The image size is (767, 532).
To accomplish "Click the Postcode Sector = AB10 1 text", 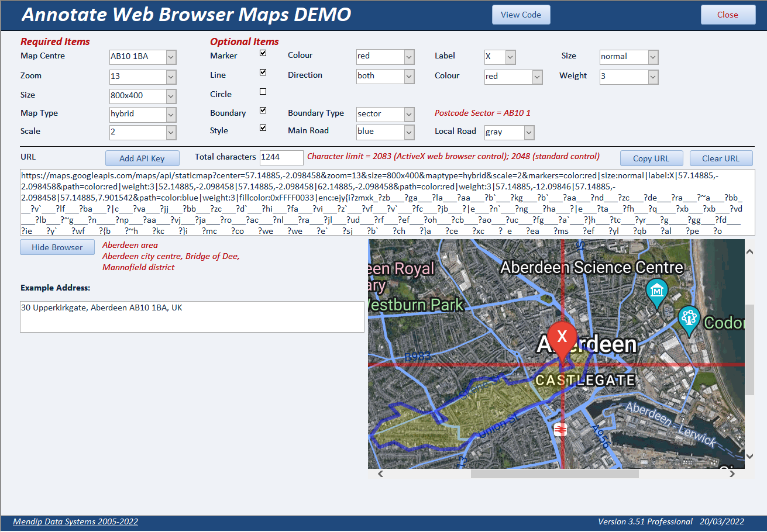I will pyautogui.click(x=483, y=113).
